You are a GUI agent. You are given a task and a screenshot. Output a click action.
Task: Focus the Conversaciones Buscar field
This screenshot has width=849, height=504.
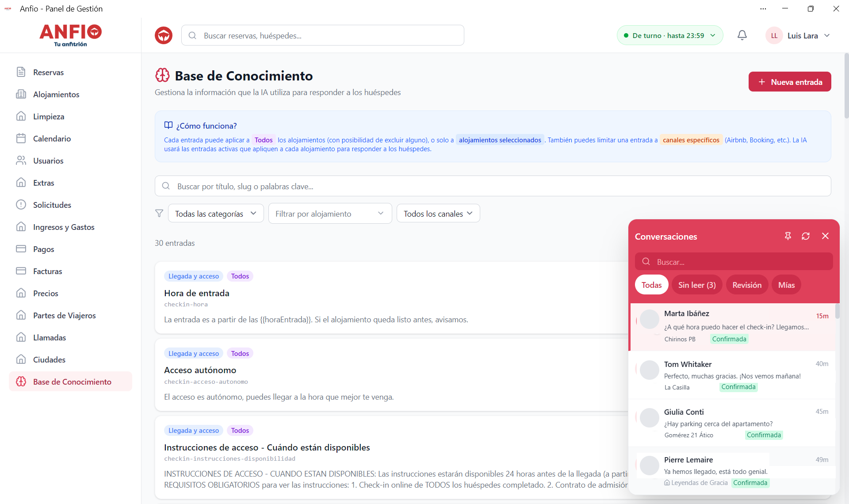734,262
